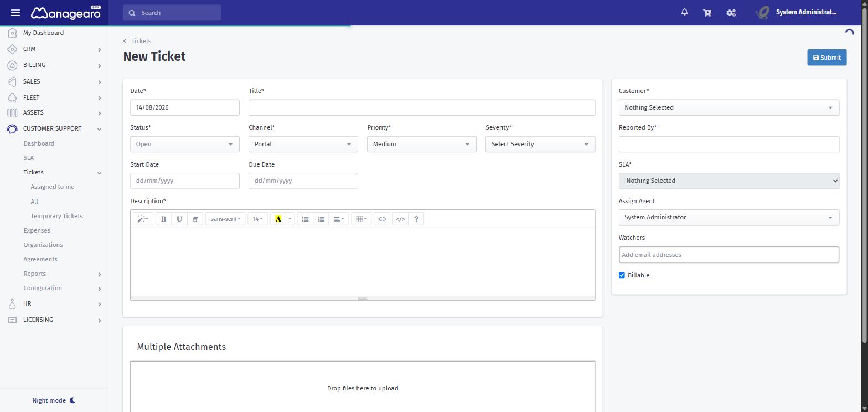Open the Expenses sidebar item
The height and width of the screenshot is (412, 868).
point(37,230)
